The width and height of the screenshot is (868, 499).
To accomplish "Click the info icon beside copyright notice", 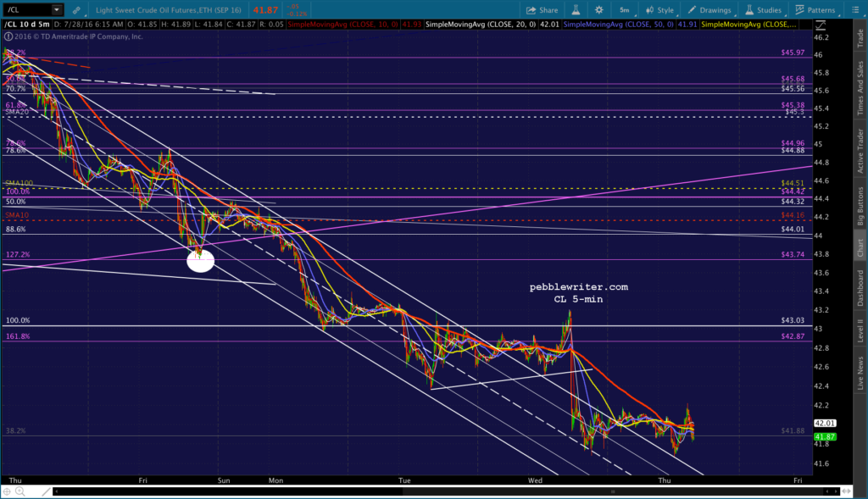I will pos(8,36).
